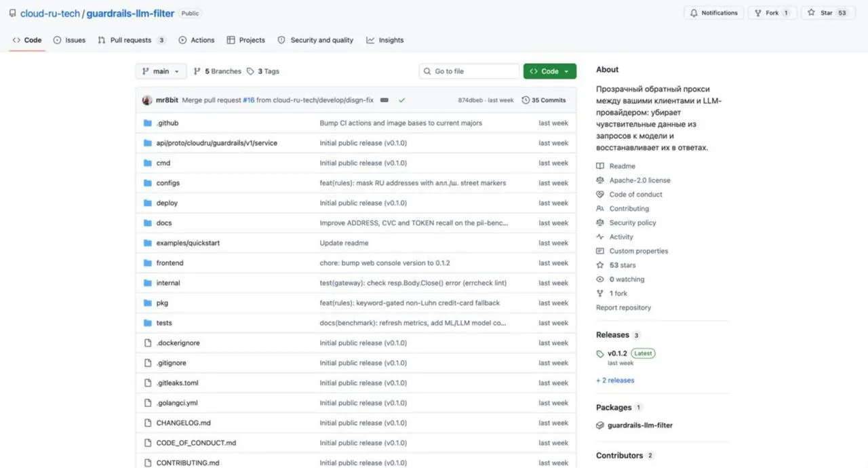Click the .github folder icon

(148, 123)
